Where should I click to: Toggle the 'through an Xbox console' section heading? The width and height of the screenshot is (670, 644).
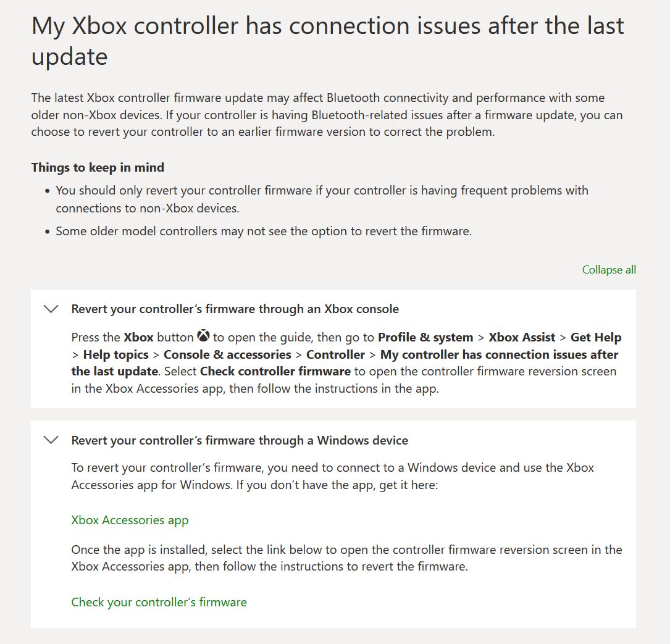pos(235,309)
